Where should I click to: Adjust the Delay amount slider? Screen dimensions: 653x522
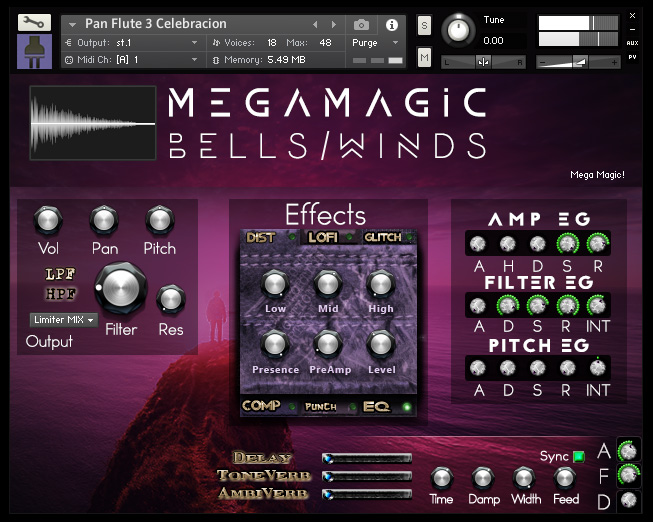(367, 459)
